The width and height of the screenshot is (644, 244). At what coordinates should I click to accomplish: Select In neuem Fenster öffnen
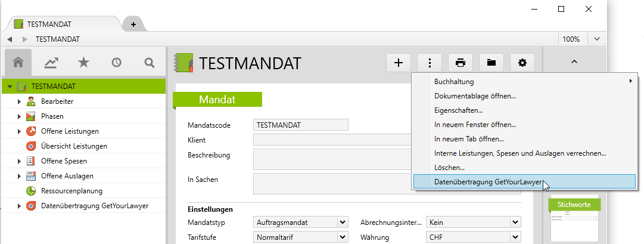click(524, 125)
